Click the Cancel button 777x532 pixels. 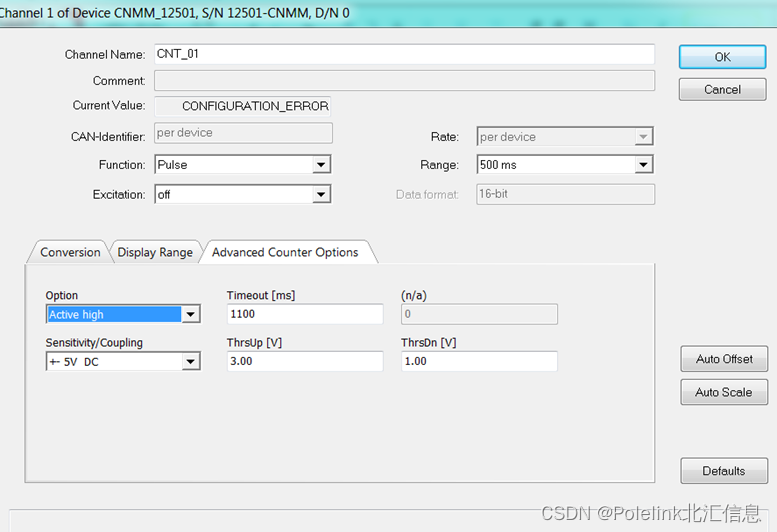pyautogui.click(x=722, y=90)
